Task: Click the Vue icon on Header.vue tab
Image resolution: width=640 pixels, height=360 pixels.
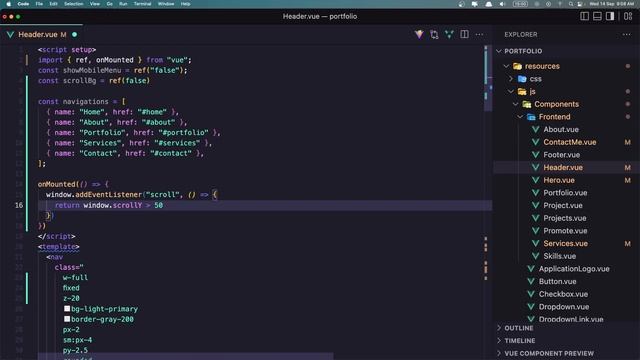Action: tap(10, 35)
